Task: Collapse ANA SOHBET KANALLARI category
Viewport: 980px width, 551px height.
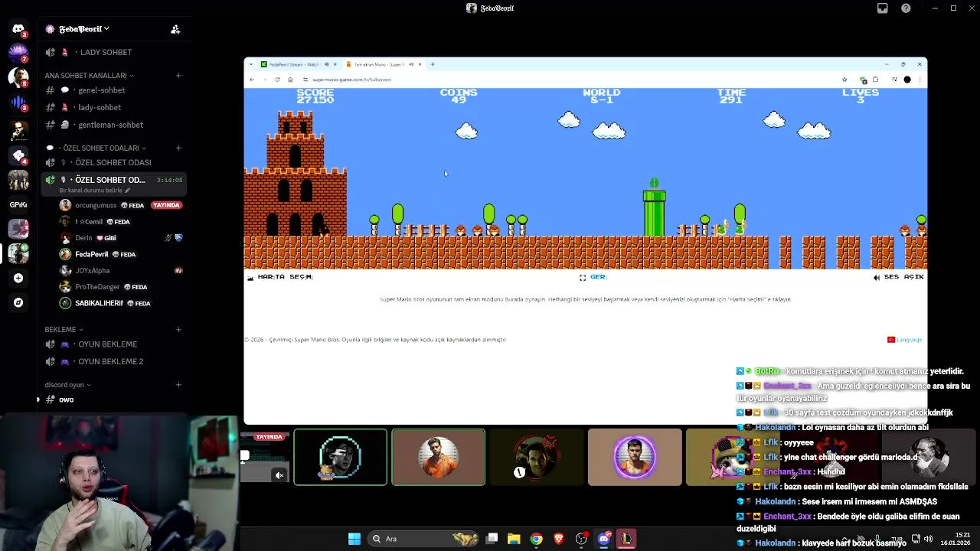Action: (89, 75)
